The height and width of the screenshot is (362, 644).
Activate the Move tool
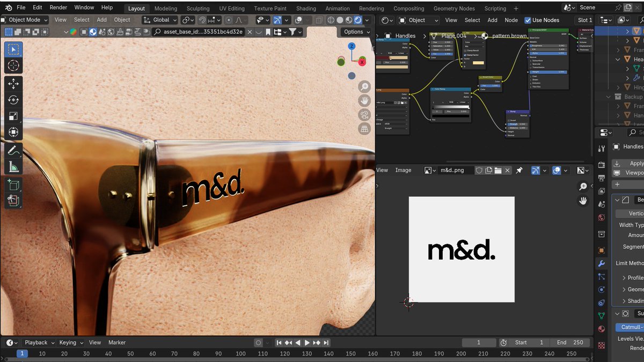click(13, 84)
